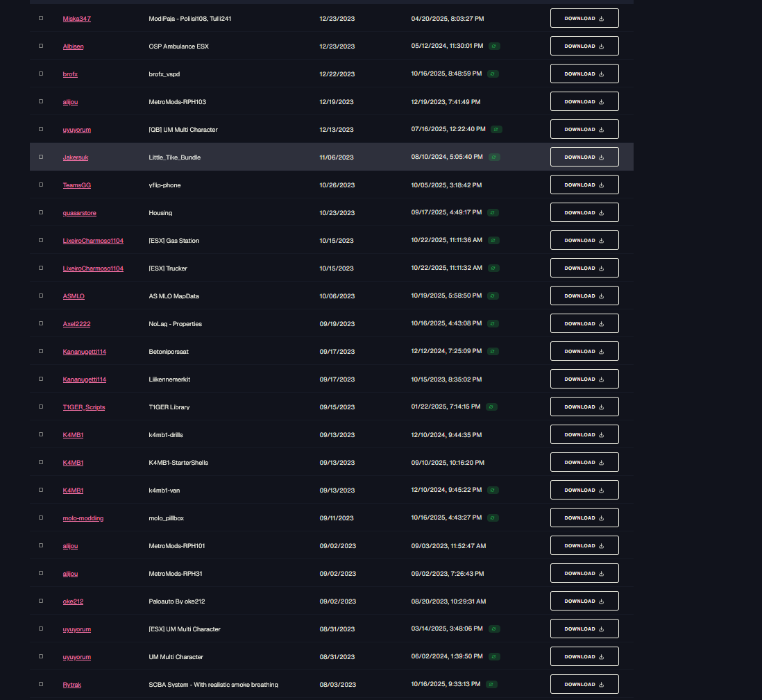762x700 pixels.
Task: Click the date '11/06/2023'
Action: pos(337,157)
